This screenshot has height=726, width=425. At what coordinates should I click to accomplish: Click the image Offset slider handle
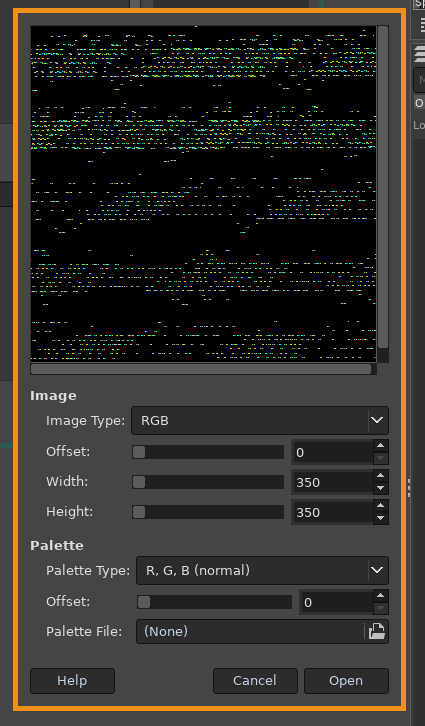click(x=139, y=452)
